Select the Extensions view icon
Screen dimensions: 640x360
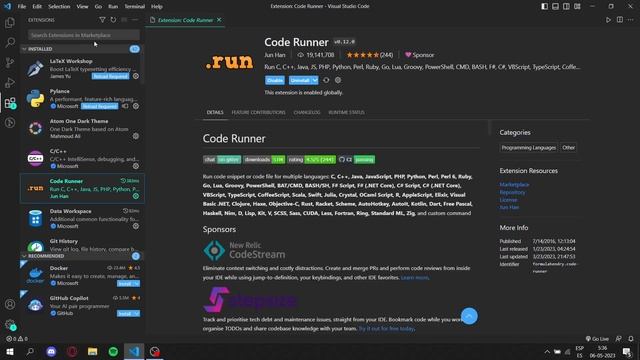click(x=10, y=102)
